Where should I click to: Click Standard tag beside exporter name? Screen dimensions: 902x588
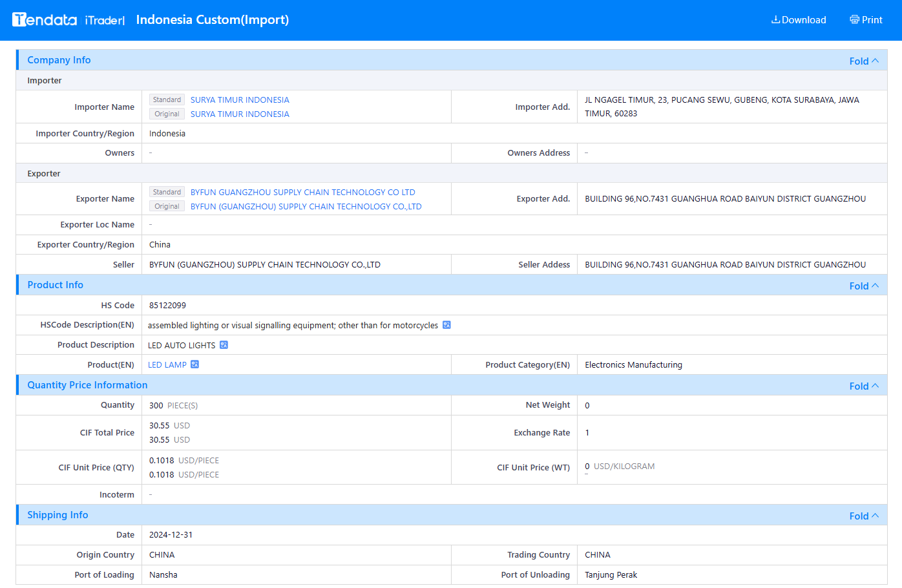(x=167, y=192)
